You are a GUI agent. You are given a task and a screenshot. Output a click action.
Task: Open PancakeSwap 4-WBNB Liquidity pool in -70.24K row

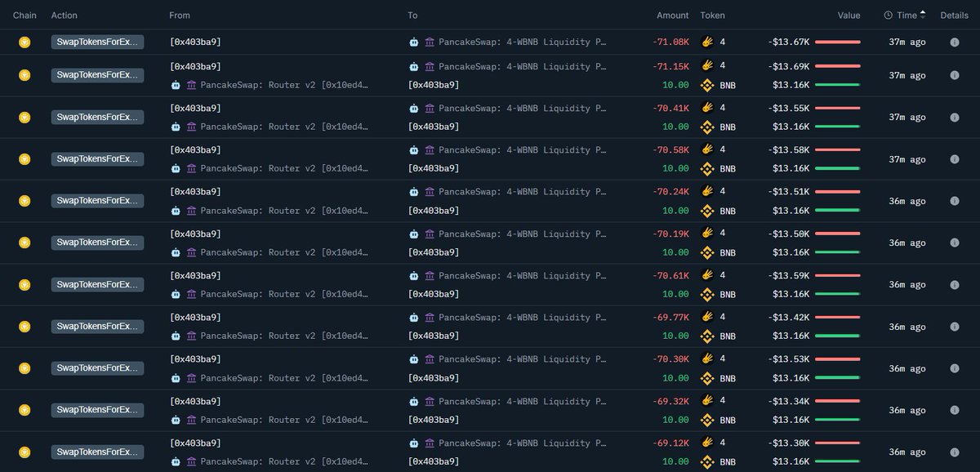pos(522,192)
